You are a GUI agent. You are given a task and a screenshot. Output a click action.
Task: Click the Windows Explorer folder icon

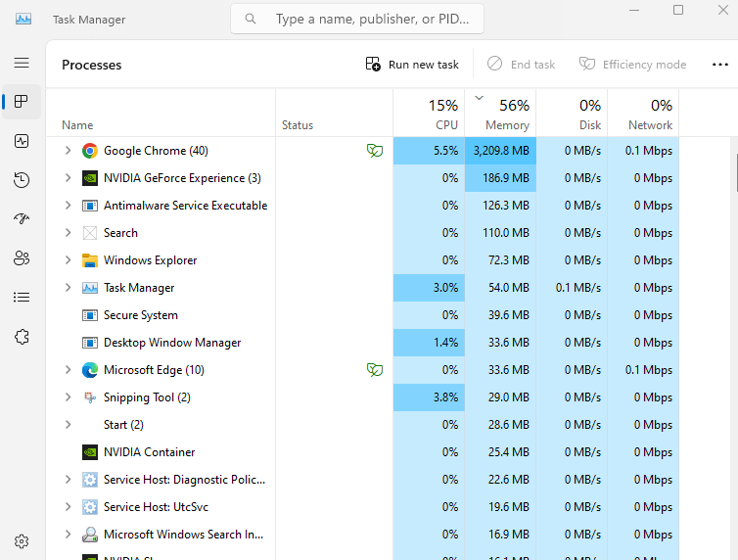click(90, 260)
